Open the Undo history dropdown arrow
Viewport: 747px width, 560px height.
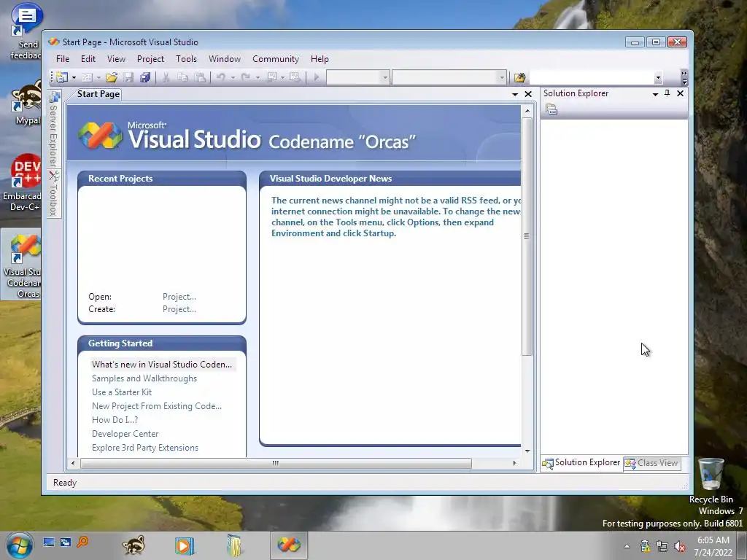pos(233,77)
